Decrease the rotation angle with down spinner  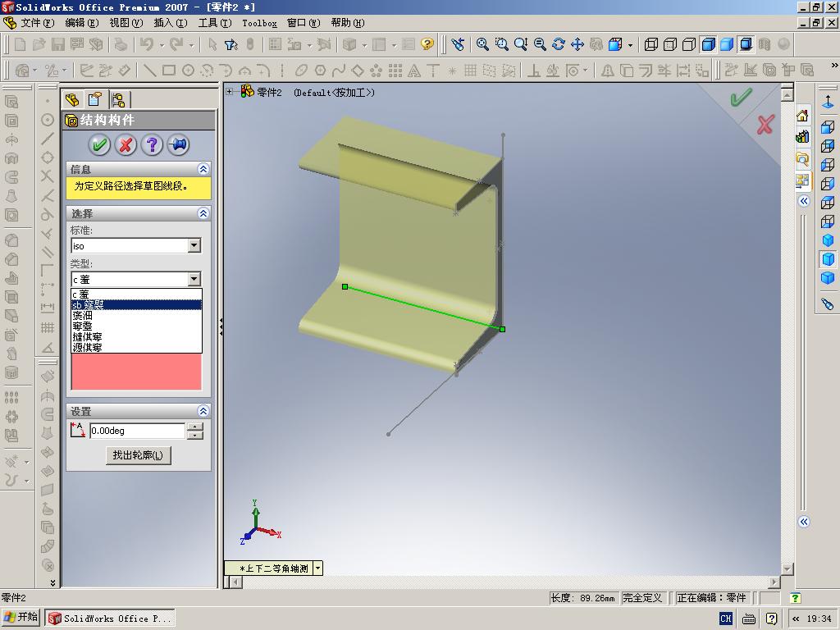tap(195, 435)
